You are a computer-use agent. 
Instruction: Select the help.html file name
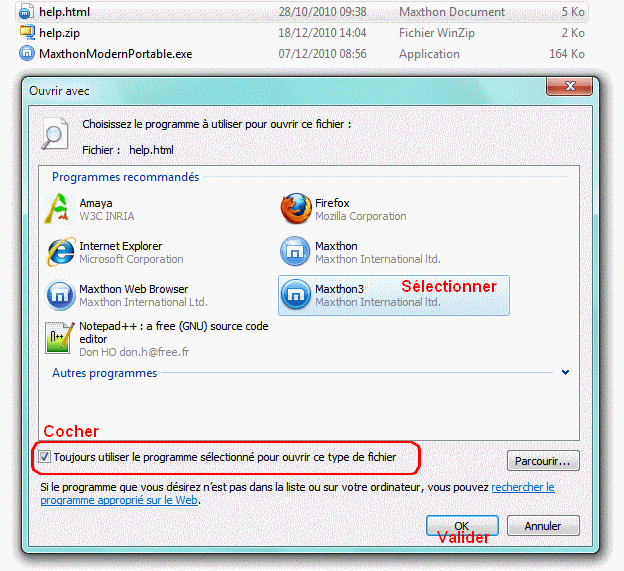[64, 12]
